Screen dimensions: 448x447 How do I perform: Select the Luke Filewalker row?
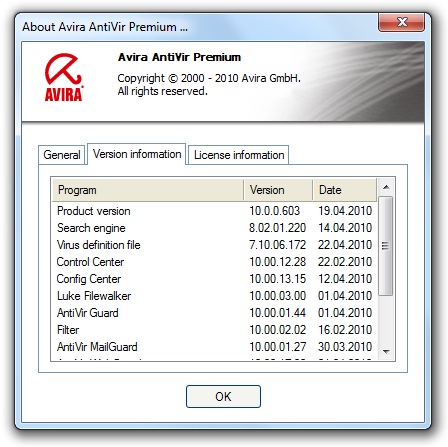coord(214,296)
